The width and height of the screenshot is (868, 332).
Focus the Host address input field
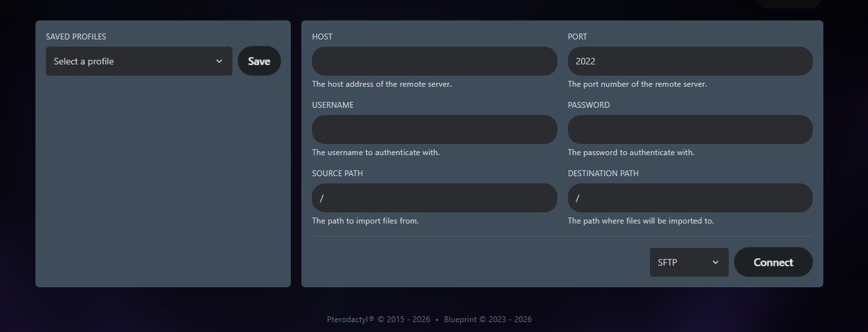pos(434,61)
